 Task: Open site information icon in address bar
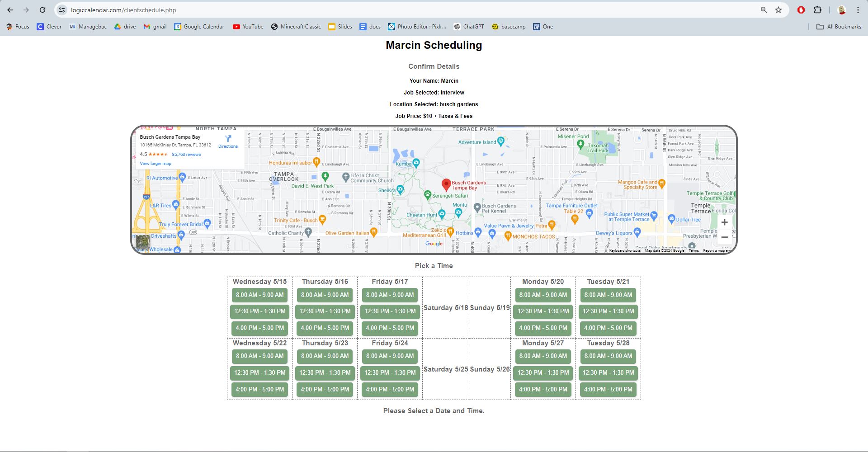coord(62,10)
